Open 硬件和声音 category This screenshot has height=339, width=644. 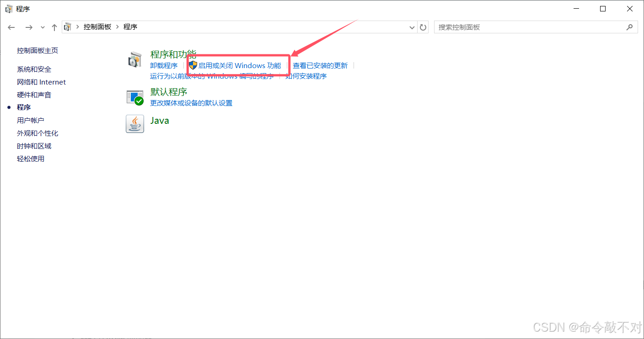click(x=34, y=95)
